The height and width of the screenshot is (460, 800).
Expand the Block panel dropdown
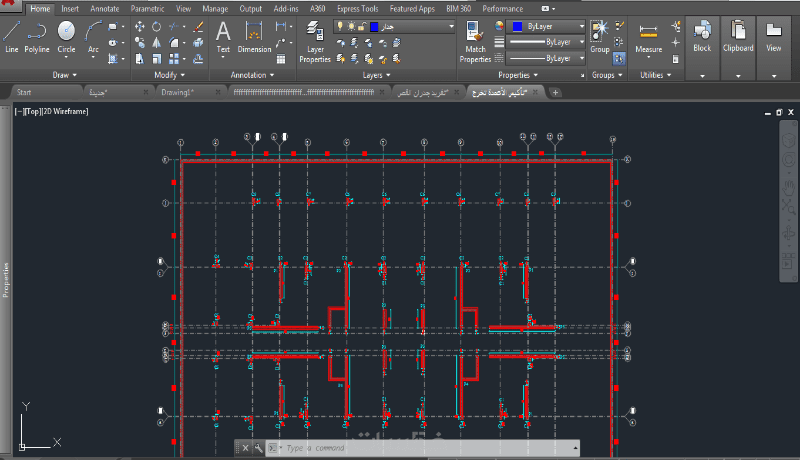tap(702, 76)
